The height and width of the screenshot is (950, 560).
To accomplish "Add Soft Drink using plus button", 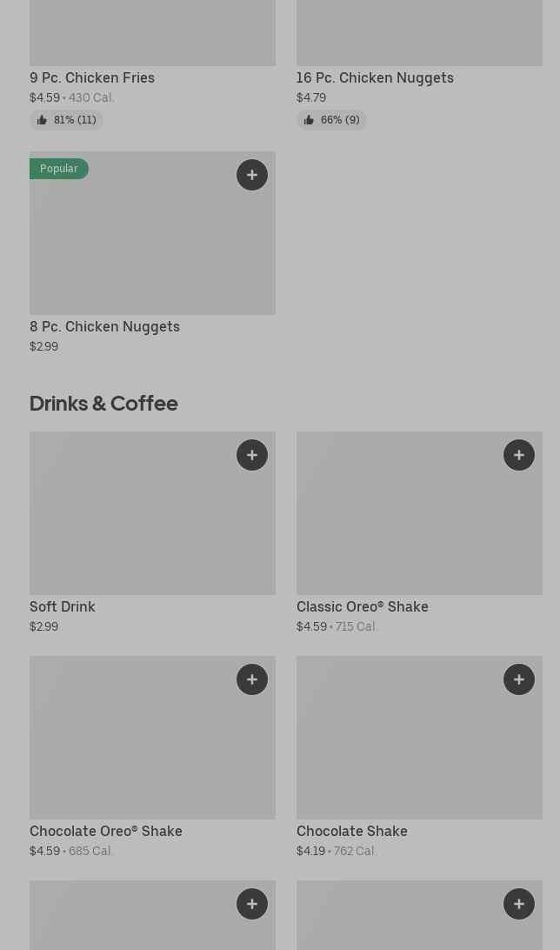I will click(x=252, y=455).
